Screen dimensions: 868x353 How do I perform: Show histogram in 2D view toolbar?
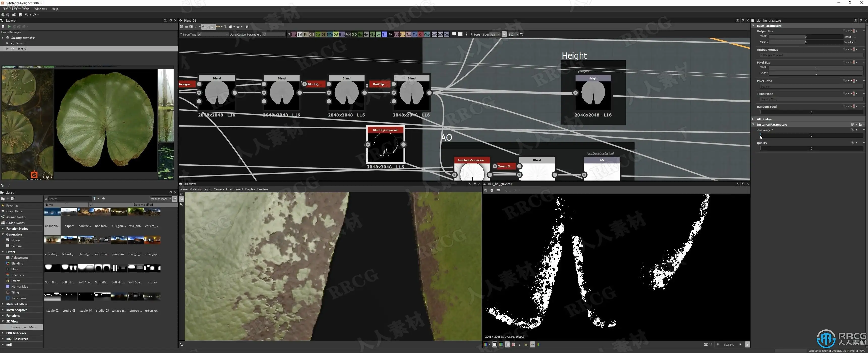coord(526,345)
